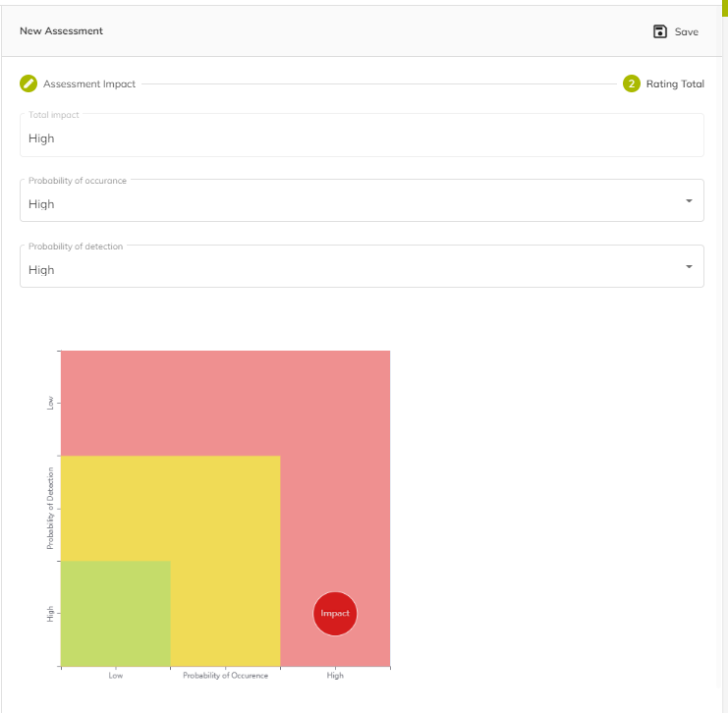Screen dimensions: 728x713
Task: Click the red Impact marker in chart
Action: click(335, 614)
